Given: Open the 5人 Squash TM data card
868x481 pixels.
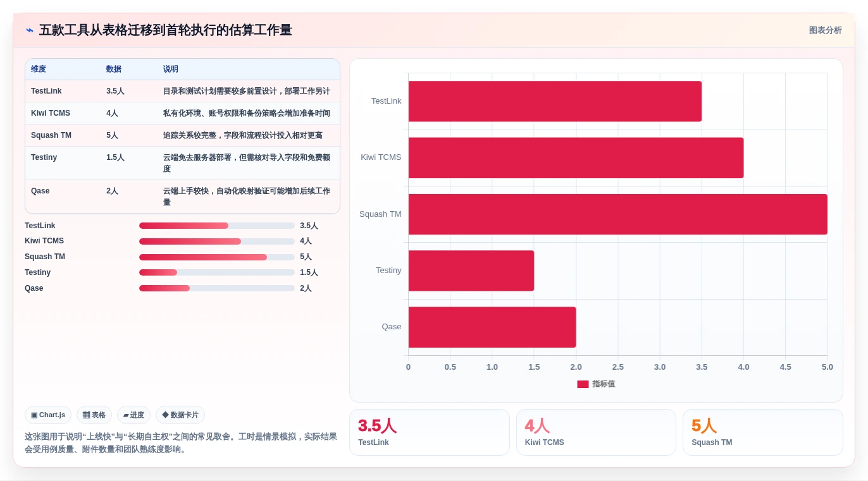Looking at the screenshot, I should [763, 432].
